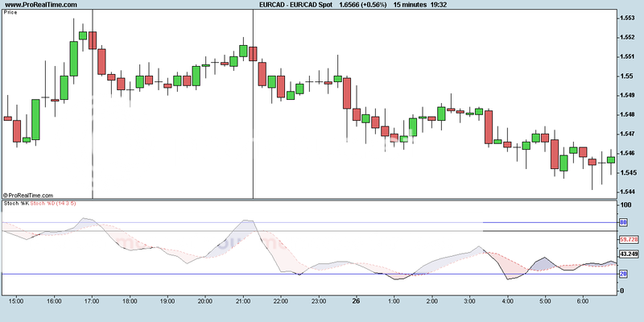Click the Stoch %D (14 3 5) label
The height and width of the screenshot is (322, 644).
pyautogui.click(x=53, y=204)
